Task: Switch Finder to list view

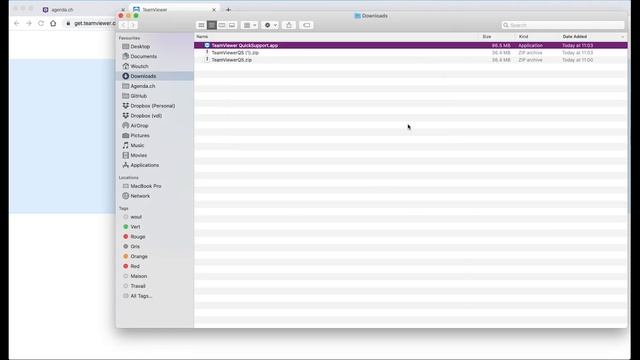Action: coord(211,25)
